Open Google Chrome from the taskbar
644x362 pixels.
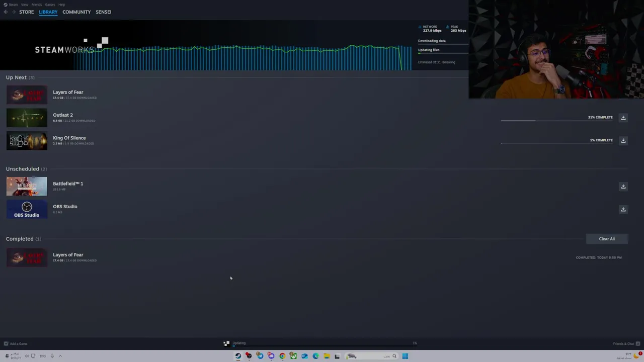click(282, 356)
